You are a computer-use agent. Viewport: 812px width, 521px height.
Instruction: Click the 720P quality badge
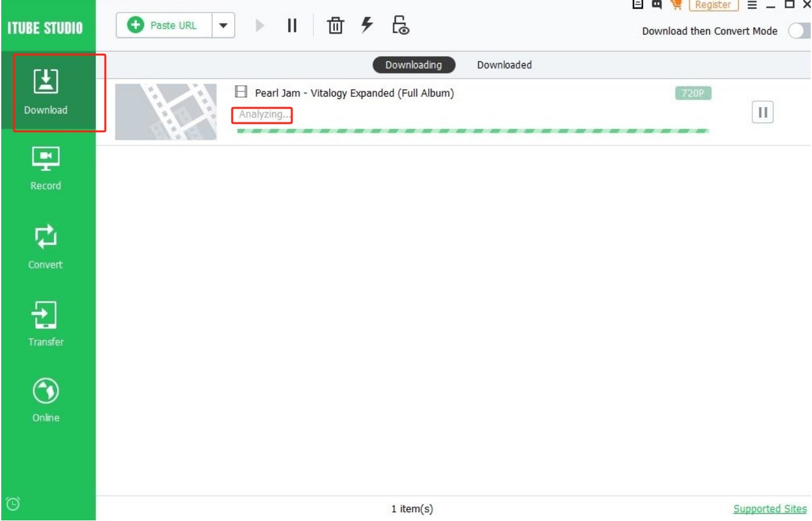pyautogui.click(x=693, y=93)
